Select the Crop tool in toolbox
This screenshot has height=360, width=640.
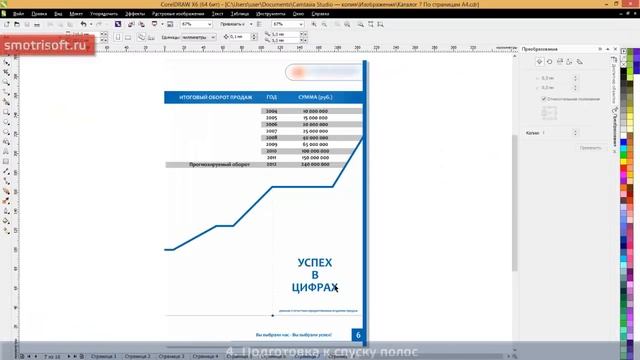pyautogui.click(x=6, y=73)
